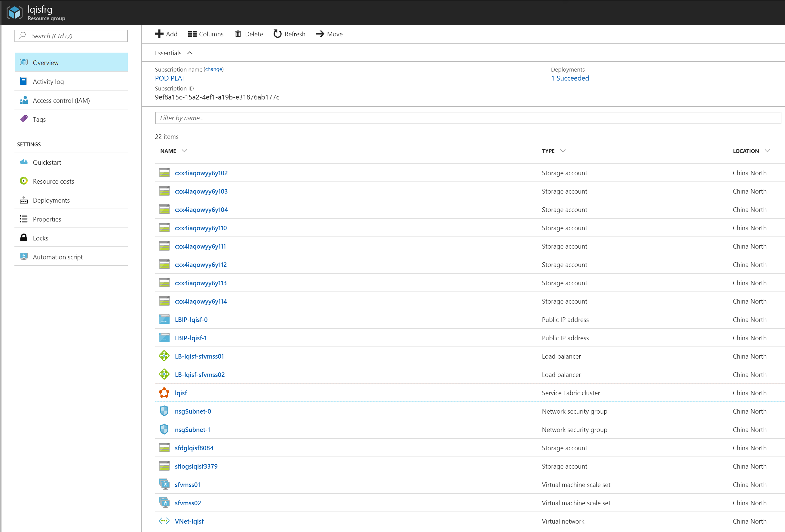The image size is (785, 532).
Task: Click the load balancer icon for LB-lqisf-sfvmss01
Action: (x=164, y=356)
